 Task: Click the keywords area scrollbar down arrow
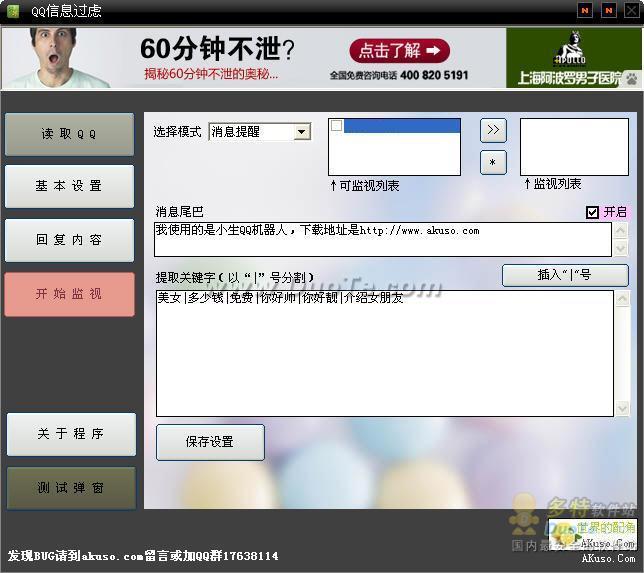[x=622, y=408]
